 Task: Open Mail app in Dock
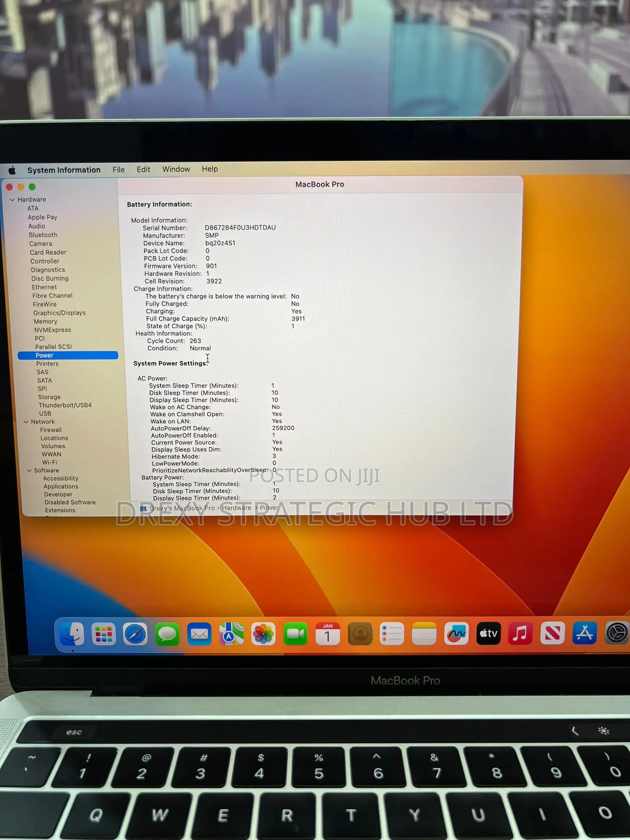point(199,634)
